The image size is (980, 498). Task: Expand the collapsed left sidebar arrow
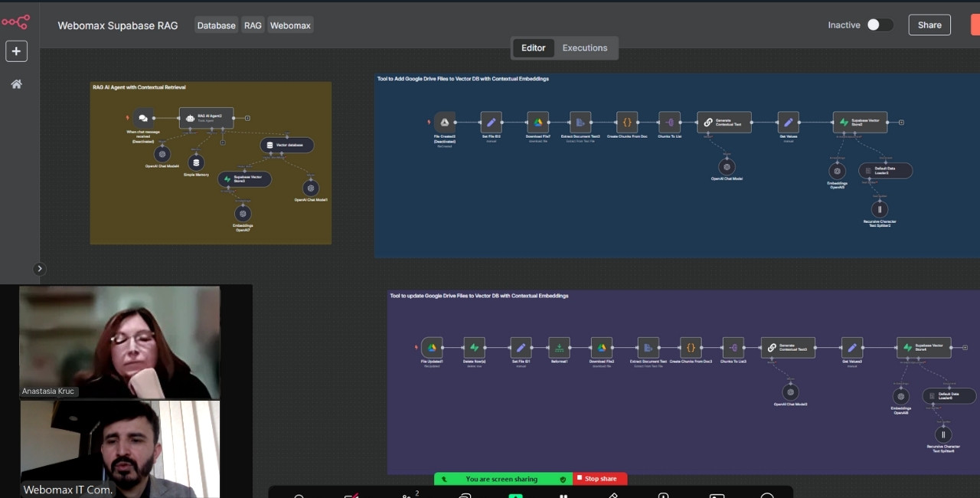tap(40, 269)
